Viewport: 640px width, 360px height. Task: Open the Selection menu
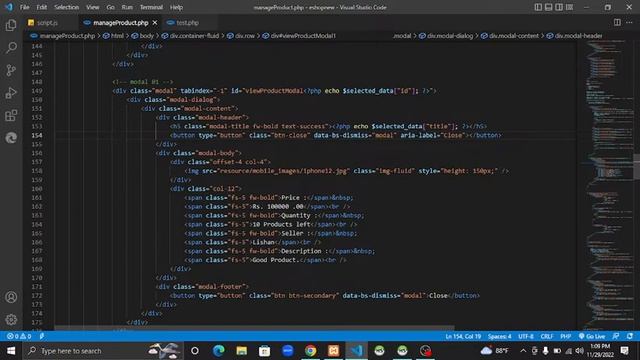67,7
